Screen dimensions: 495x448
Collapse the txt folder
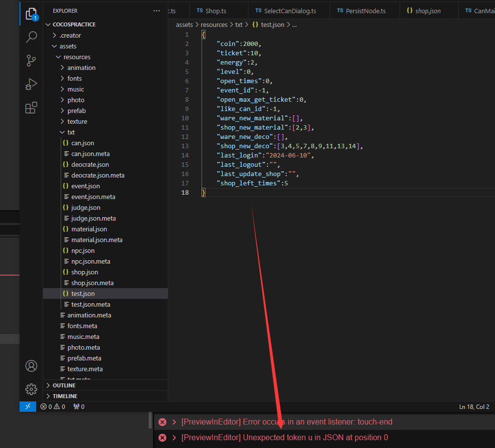tap(62, 132)
